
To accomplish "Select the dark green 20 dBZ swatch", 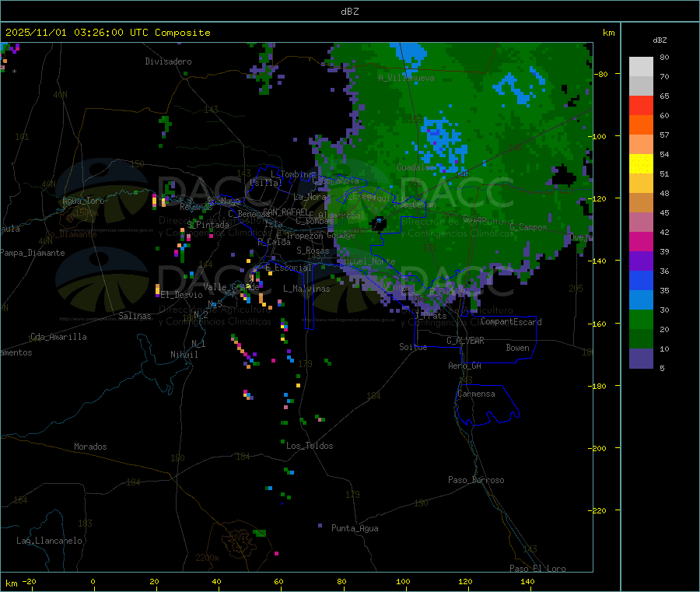I will point(641,338).
